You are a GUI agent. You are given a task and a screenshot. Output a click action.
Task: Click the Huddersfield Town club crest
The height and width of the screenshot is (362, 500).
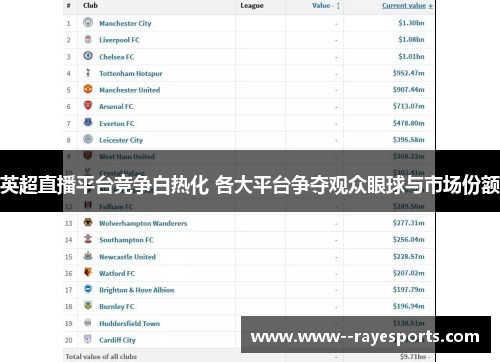tap(88, 322)
